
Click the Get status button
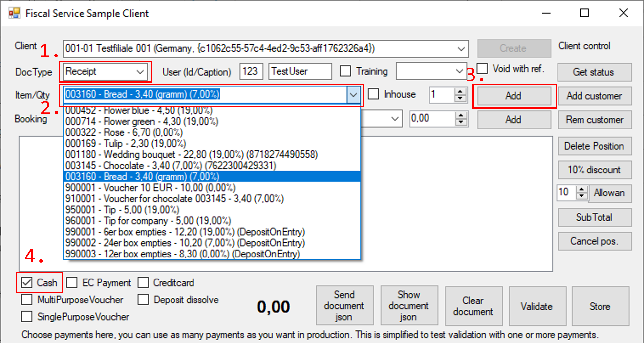point(595,72)
